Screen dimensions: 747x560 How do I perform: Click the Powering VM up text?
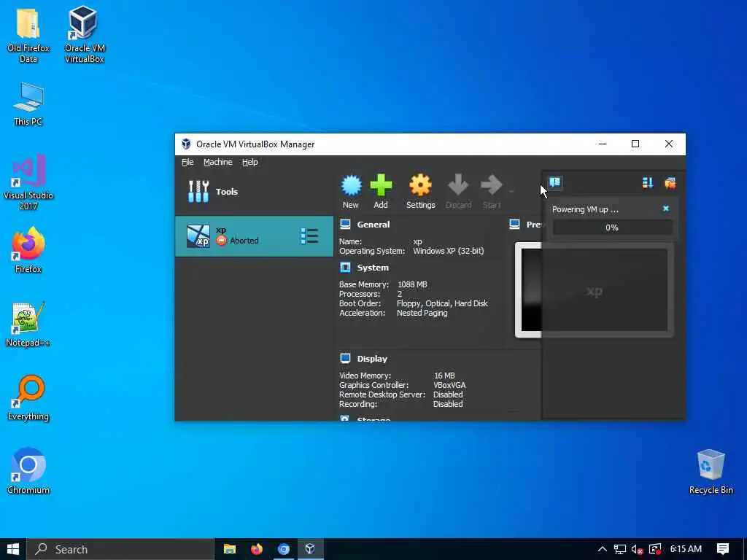click(x=585, y=209)
